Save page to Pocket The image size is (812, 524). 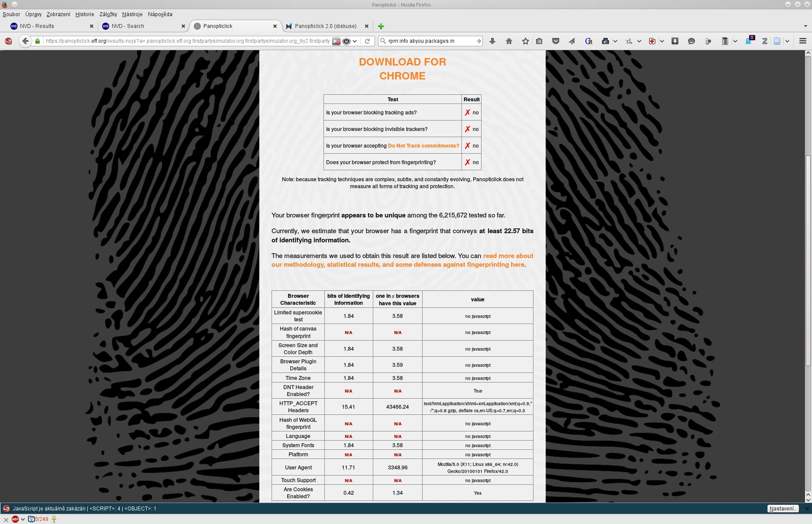tap(556, 41)
